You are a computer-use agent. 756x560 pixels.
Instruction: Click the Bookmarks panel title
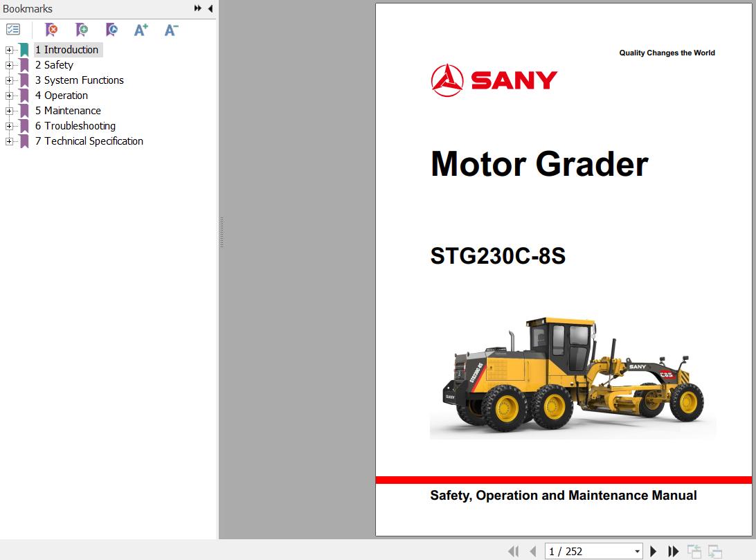pos(28,9)
